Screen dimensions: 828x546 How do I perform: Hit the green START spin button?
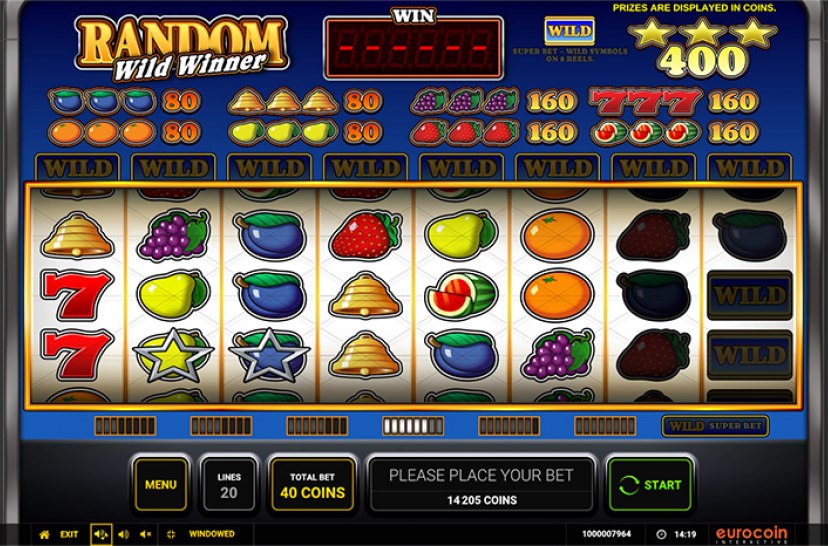[x=650, y=485]
